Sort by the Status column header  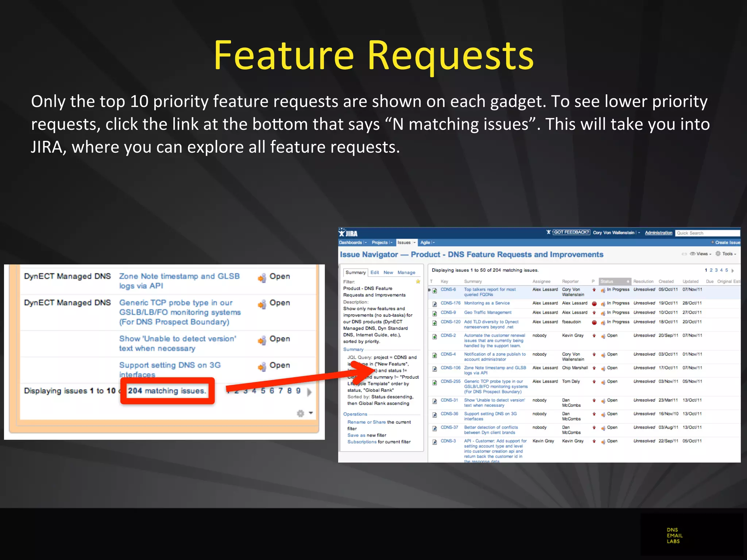pos(615,281)
